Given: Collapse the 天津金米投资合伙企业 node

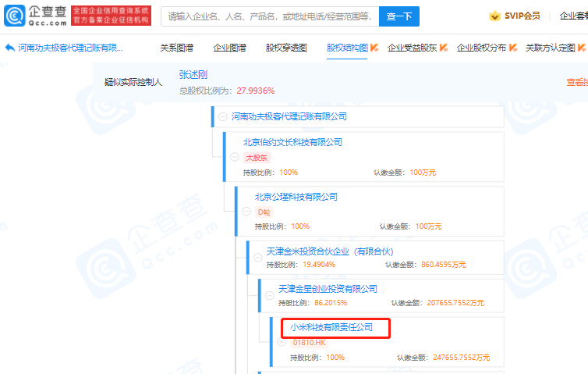Looking at the screenshot, I should tap(258, 258).
